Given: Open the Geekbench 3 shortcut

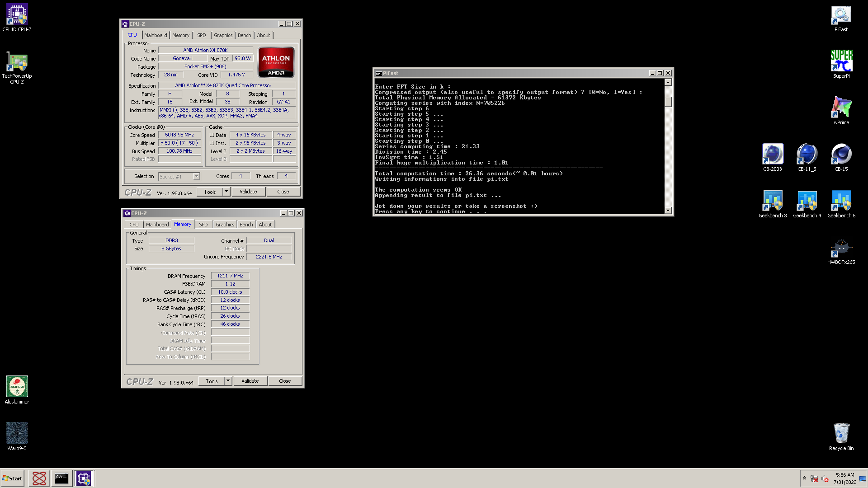Looking at the screenshot, I should tap(772, 204).
